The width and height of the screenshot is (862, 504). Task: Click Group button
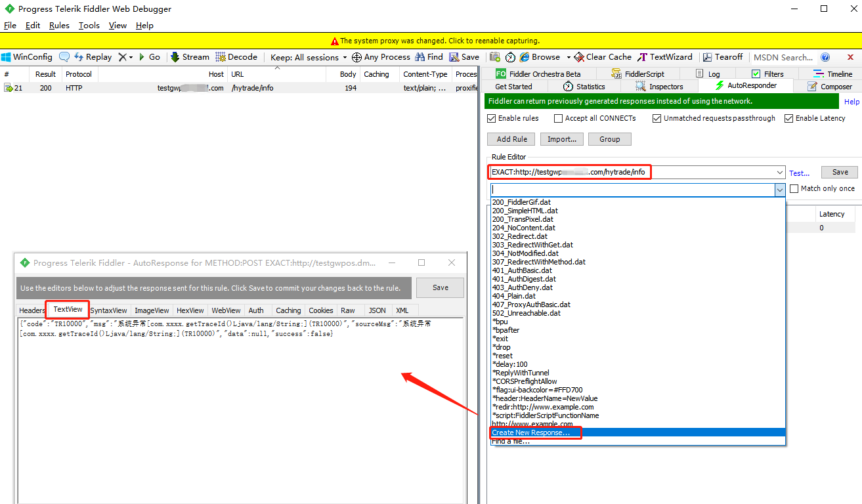[x=609, y=139]
